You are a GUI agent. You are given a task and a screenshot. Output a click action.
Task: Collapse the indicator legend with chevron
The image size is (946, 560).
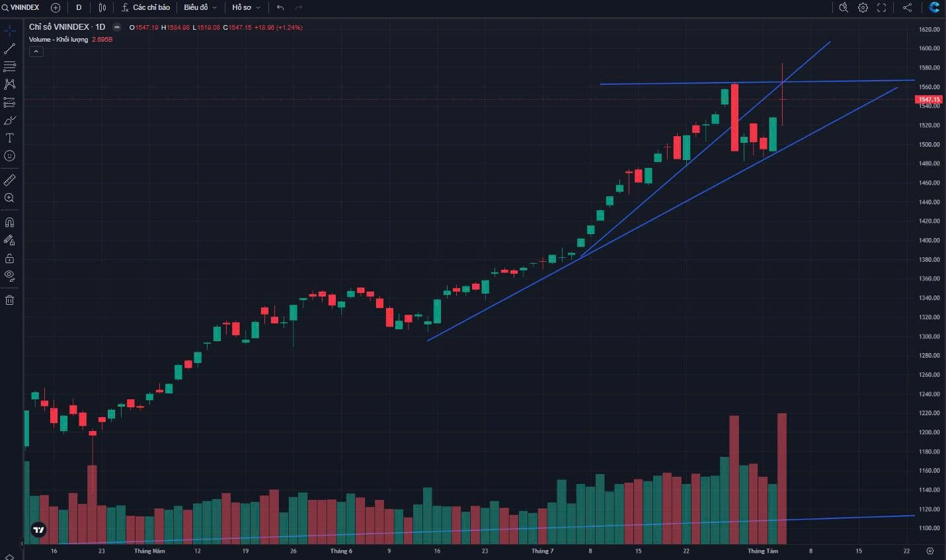click(36, 52)
